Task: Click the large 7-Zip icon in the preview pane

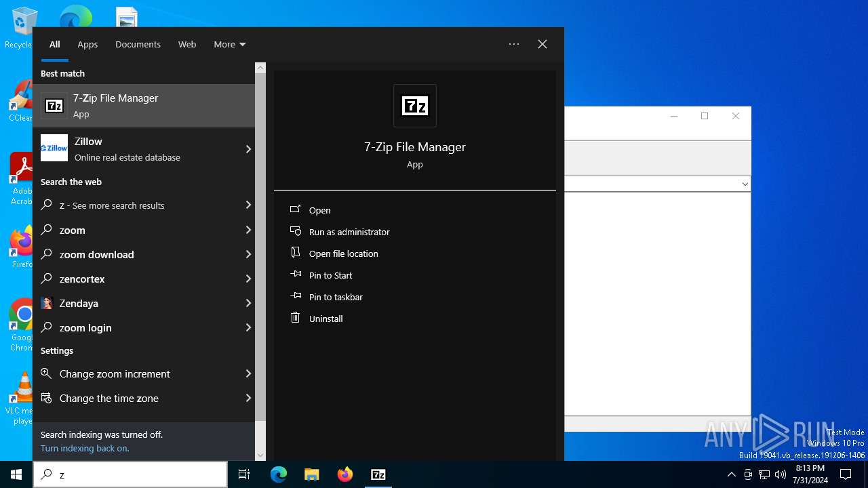Action: (415, 106)
